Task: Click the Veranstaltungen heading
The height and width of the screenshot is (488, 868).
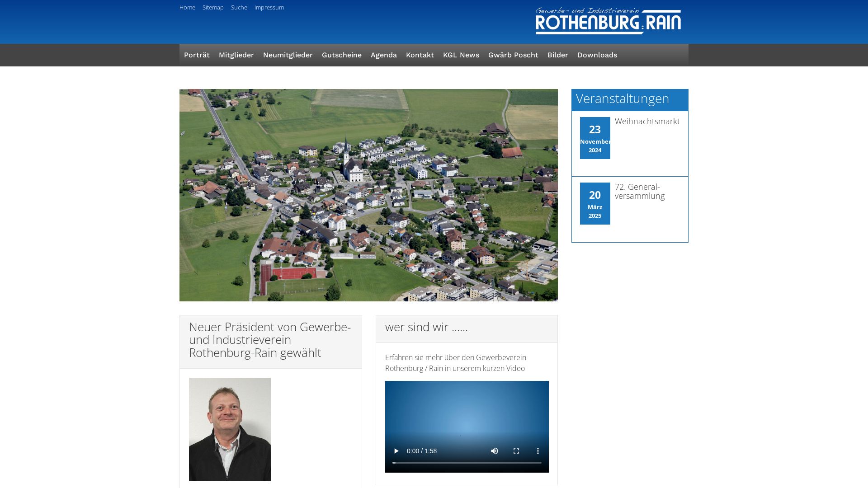Action: (623, 99)
